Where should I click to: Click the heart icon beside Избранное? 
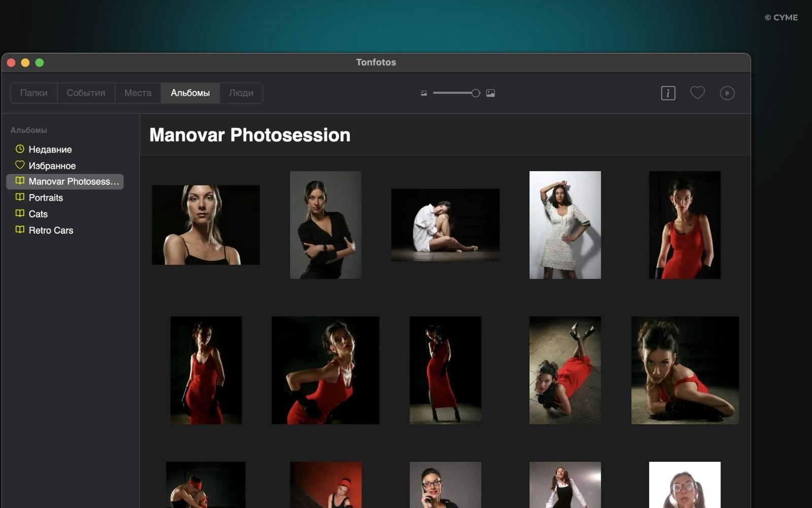(x=20, y=165)
